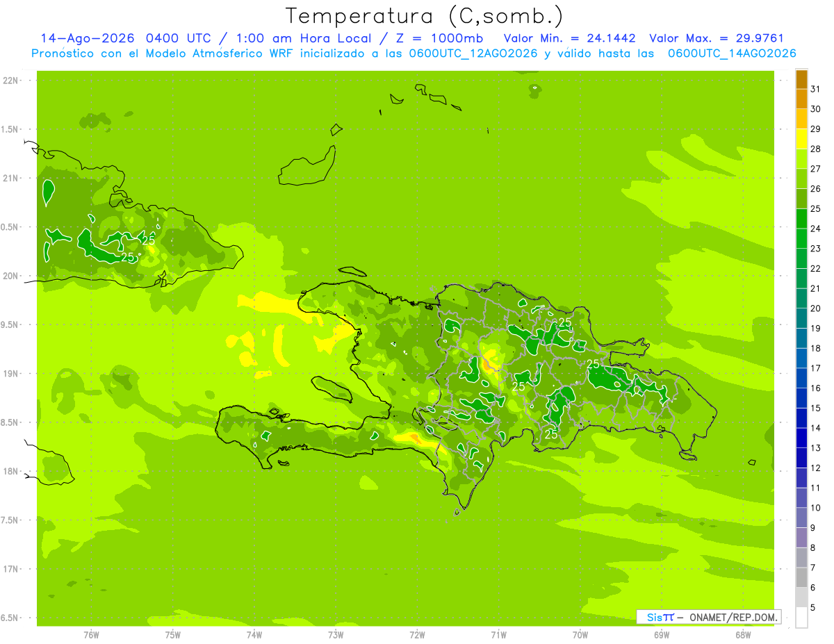Pick the green swatch between 24 and 25
The height and width of the screenshot is (644, 834).
(x=801, y=219)
